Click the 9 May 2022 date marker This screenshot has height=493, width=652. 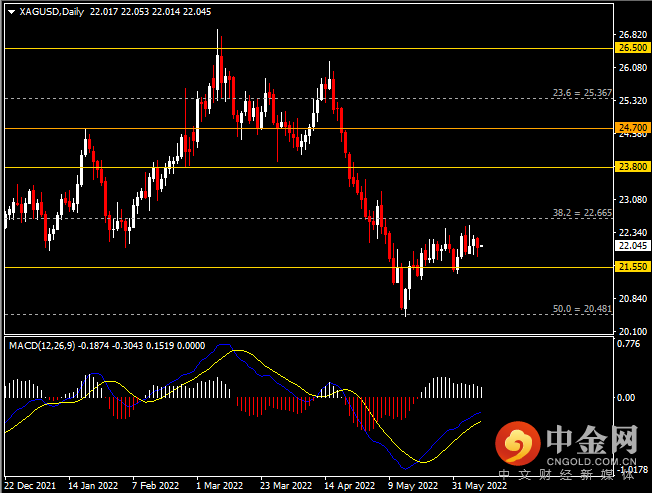[413, 486]
